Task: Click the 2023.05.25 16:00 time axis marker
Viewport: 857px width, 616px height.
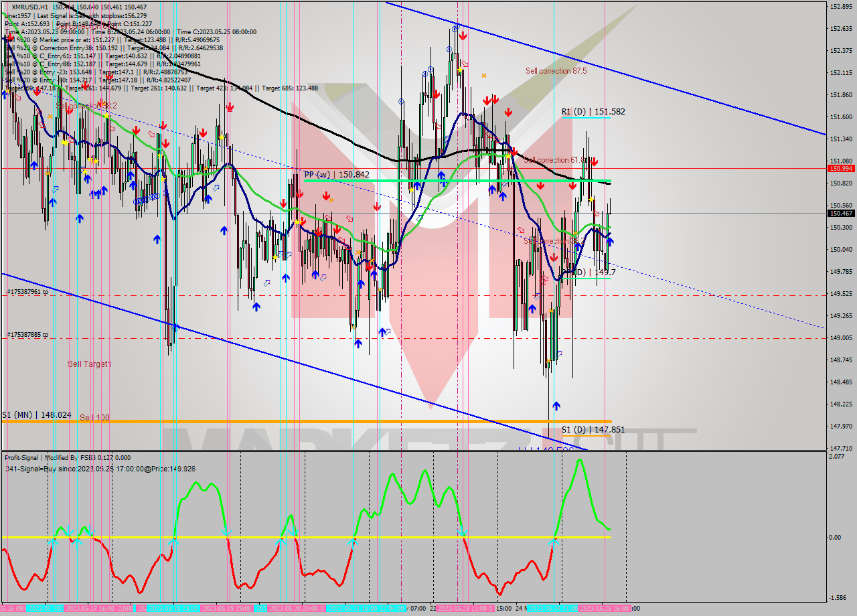Action: (x=605, y=609)
